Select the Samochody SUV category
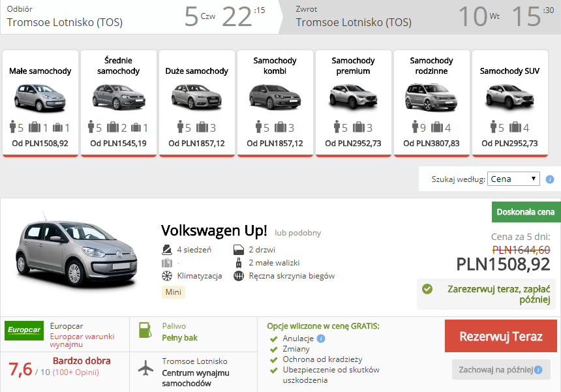561x392 pixels. tap(509, 103)
